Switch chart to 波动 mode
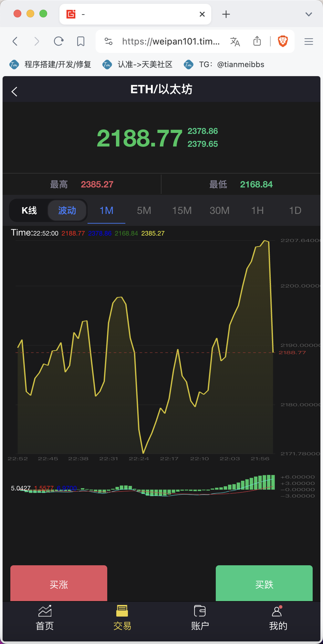323x644 pixels. pos(67,211)
